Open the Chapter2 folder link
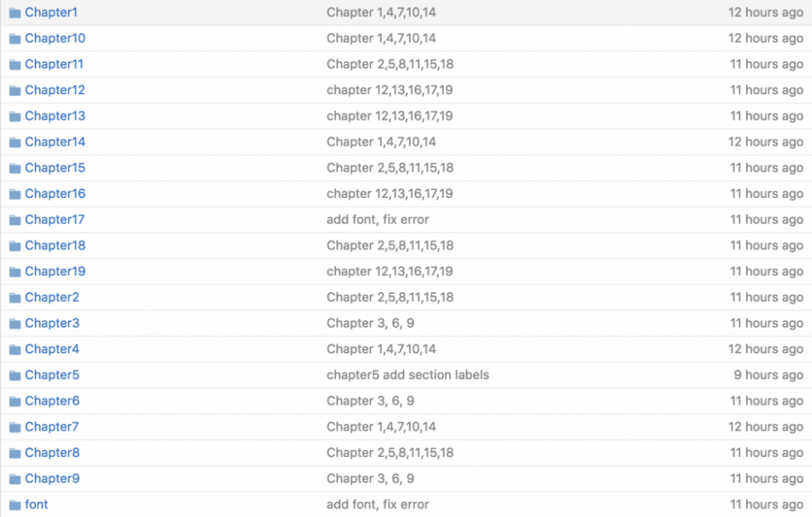Viewport: 812px width, 517px height. (x=52, y=297)
